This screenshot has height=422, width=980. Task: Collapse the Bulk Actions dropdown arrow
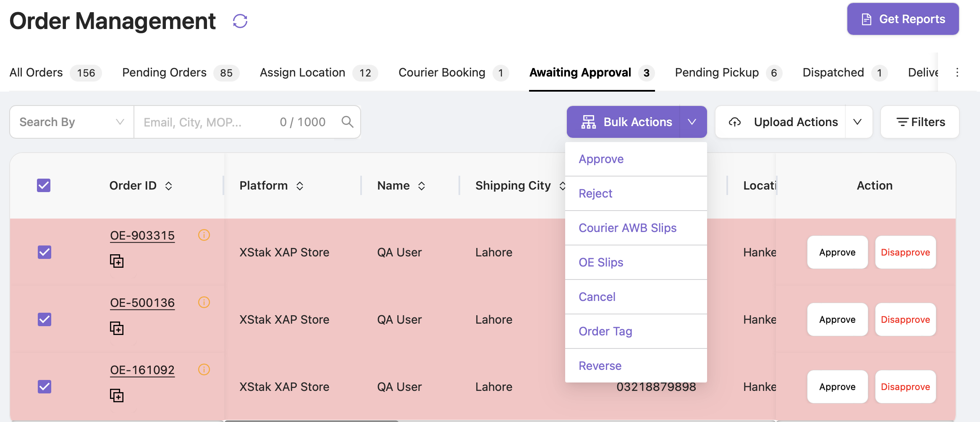click(693, 122)
